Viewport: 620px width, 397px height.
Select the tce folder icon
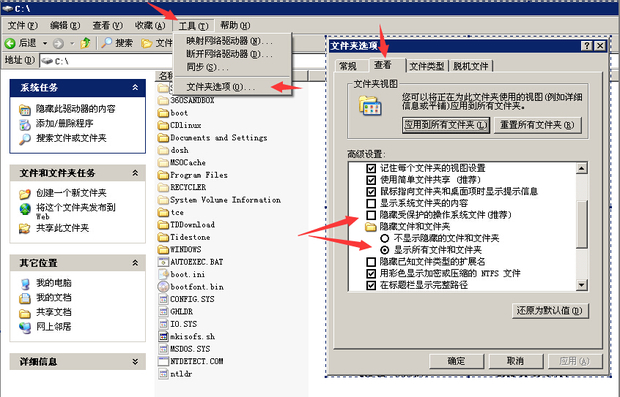pos(163,212)
